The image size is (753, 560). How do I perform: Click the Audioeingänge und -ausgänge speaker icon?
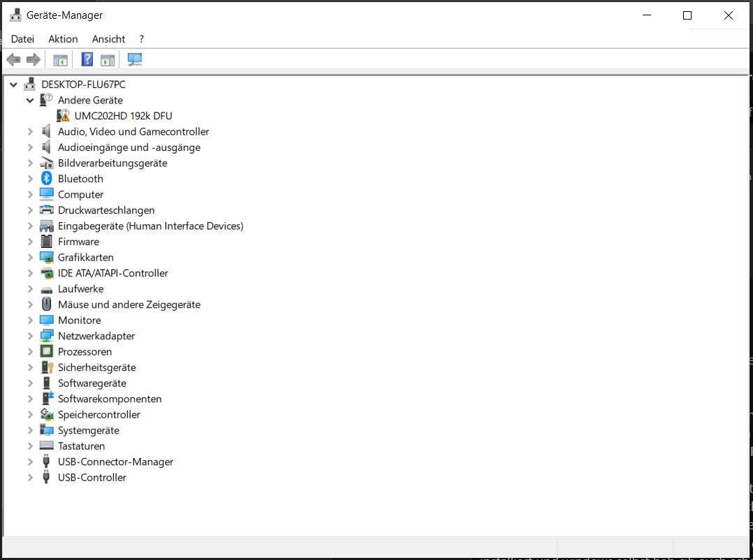tap(46, 147)
